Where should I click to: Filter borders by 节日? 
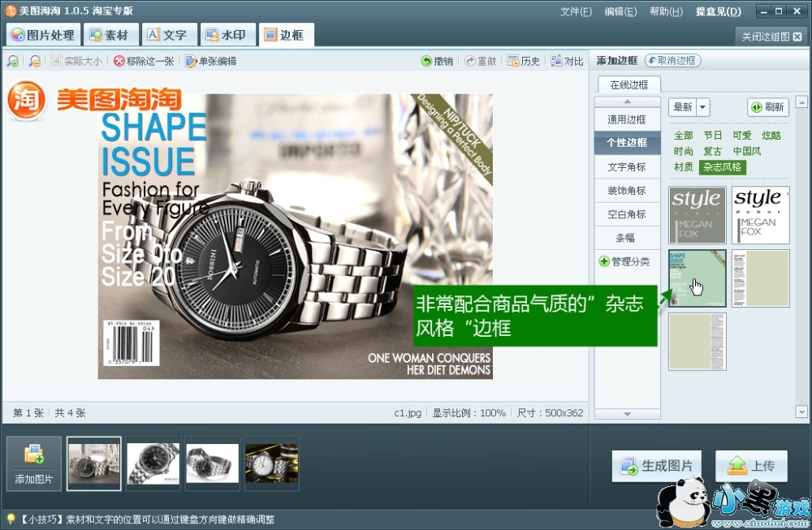tap(713, 136)
